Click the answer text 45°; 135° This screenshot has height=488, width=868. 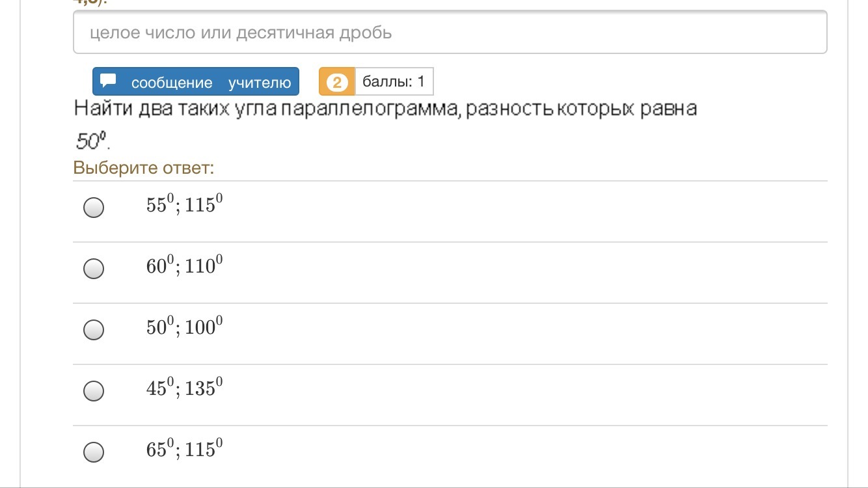(185, 388)
